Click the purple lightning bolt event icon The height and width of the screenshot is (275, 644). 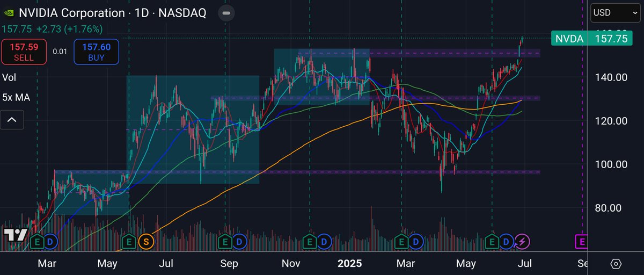coord(521,242)
